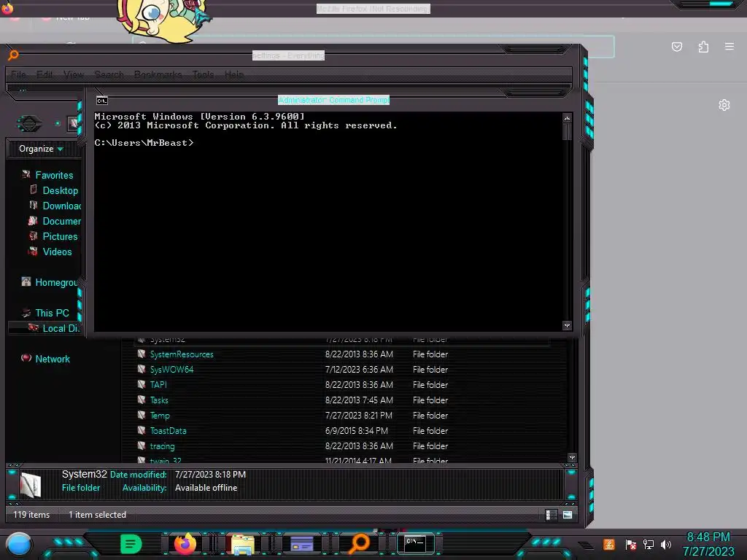Select Videos in the navigation pane
747x560 pixels.
57,252
